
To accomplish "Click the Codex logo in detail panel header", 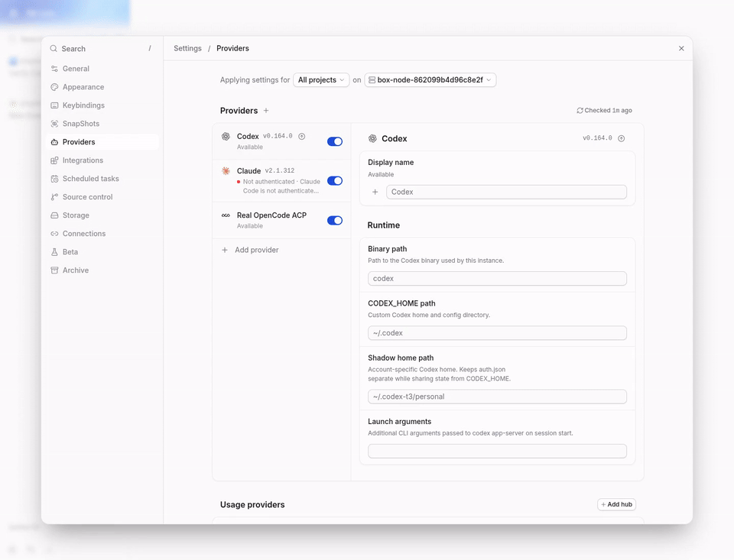I will tap(372, 138).
